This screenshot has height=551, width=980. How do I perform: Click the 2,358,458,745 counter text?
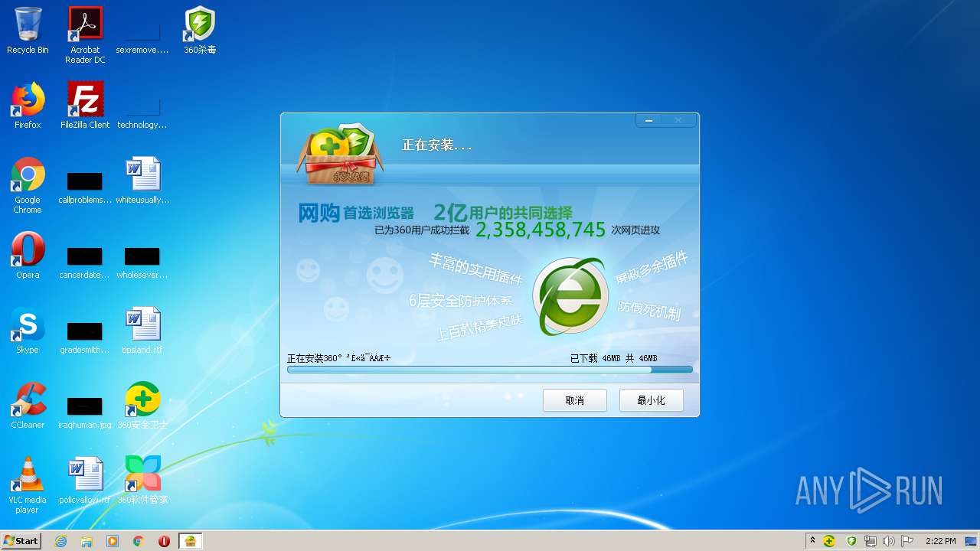(541, 230)
